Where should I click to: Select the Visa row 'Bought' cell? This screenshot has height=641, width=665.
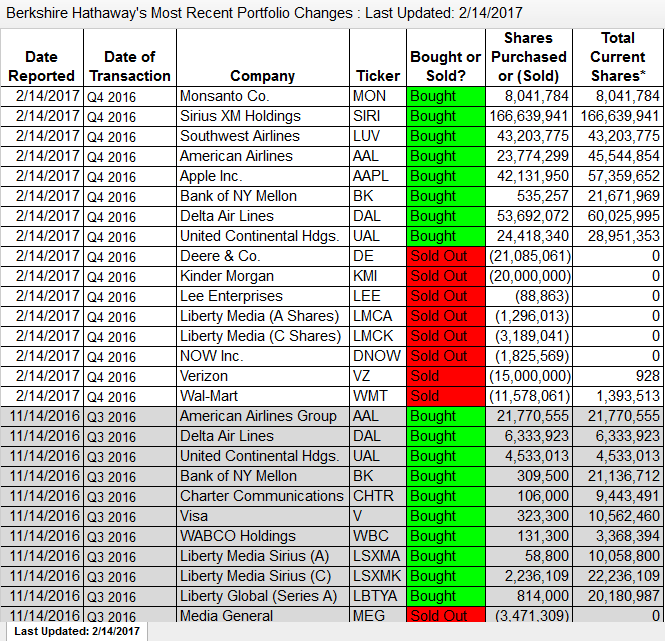pos(446,516)
